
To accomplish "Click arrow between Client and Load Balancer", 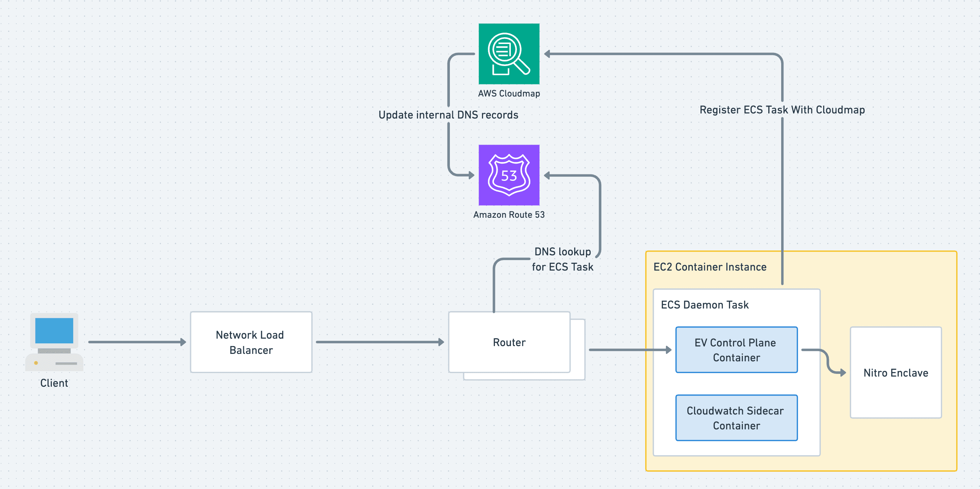I will pos(137,342).
